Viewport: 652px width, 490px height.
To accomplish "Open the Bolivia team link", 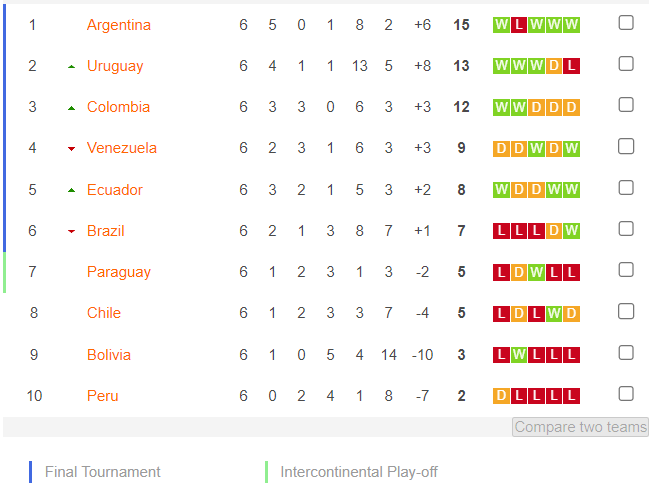I will 109,355.
